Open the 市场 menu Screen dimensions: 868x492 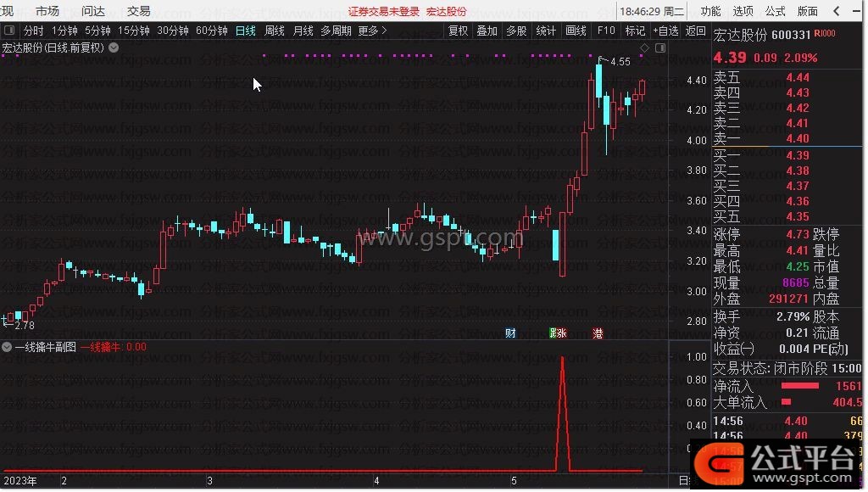(47, 11)
